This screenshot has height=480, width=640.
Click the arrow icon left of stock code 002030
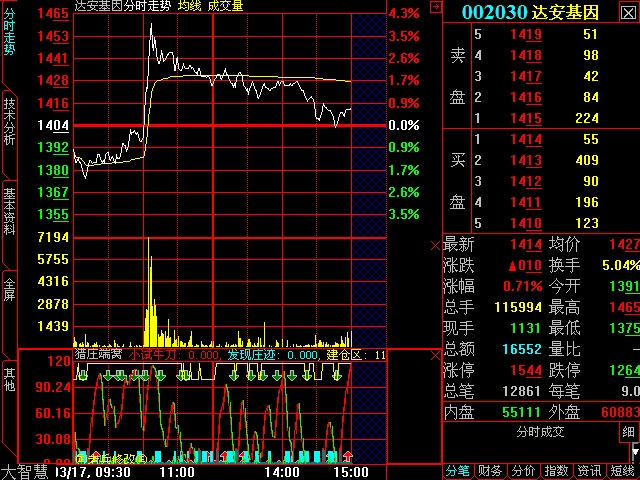(436, 7)
